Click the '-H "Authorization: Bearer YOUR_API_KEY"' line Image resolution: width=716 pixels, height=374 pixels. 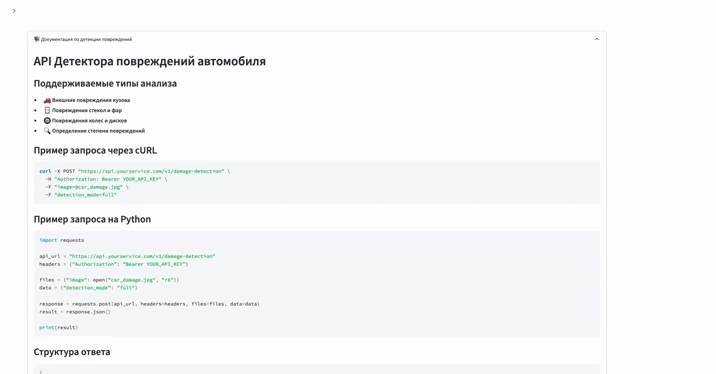106,179
